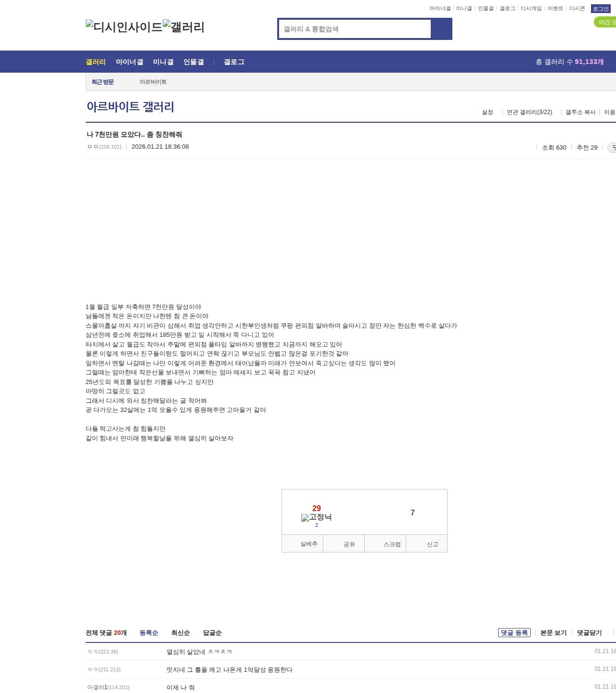Click the 갤주소 복사 link
Image resolution: width=616 pixels, height=693 pixels.
pos(580,112)
